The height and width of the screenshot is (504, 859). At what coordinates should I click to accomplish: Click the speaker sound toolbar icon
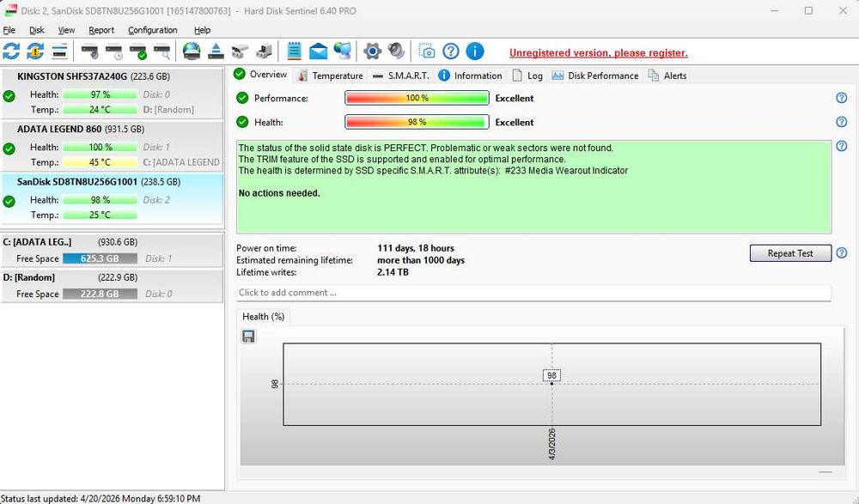click(396, 52)
